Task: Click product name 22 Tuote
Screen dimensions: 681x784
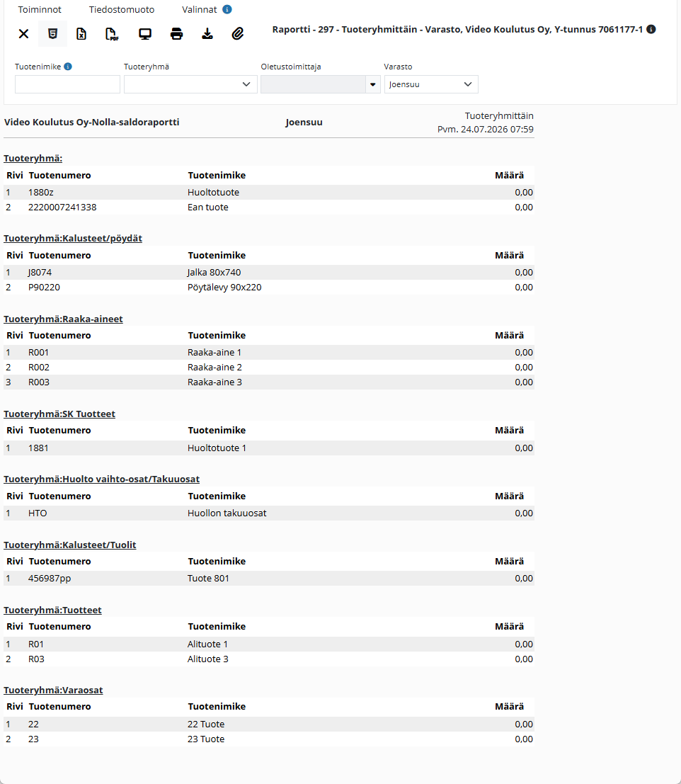Action: coord(206,725)
